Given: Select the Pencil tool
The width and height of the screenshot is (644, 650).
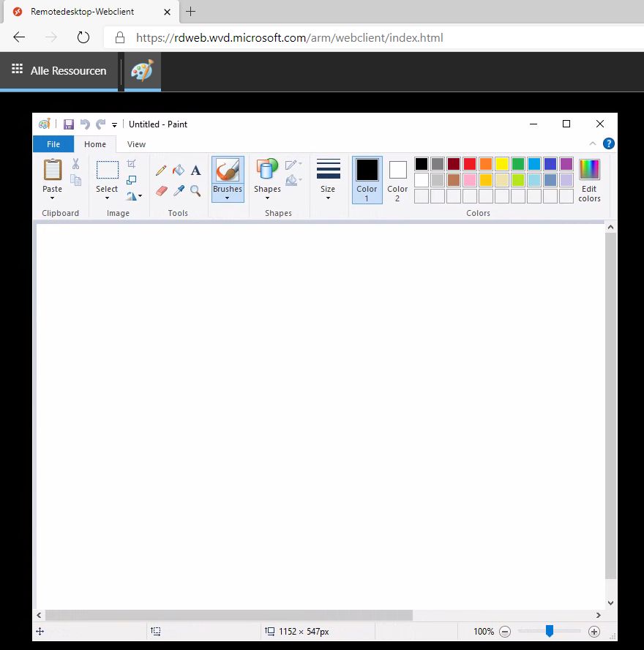Looking at the screenshot, I should [161, 170].
